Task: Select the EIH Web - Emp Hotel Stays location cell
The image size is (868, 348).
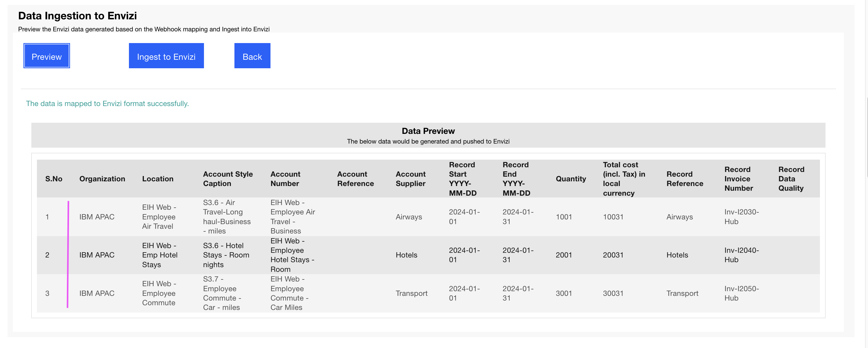Action: [160, 255]
